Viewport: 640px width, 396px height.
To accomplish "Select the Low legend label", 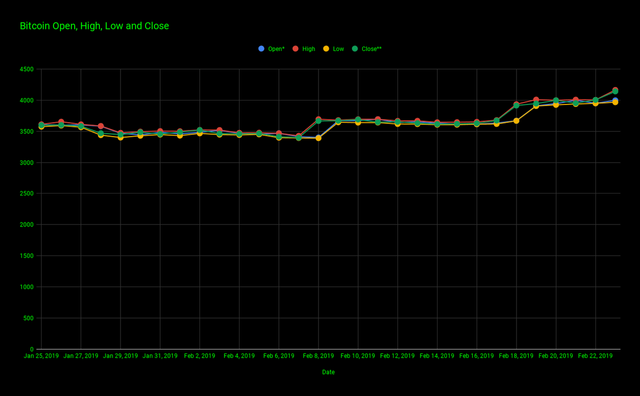I will coord(338,49).
